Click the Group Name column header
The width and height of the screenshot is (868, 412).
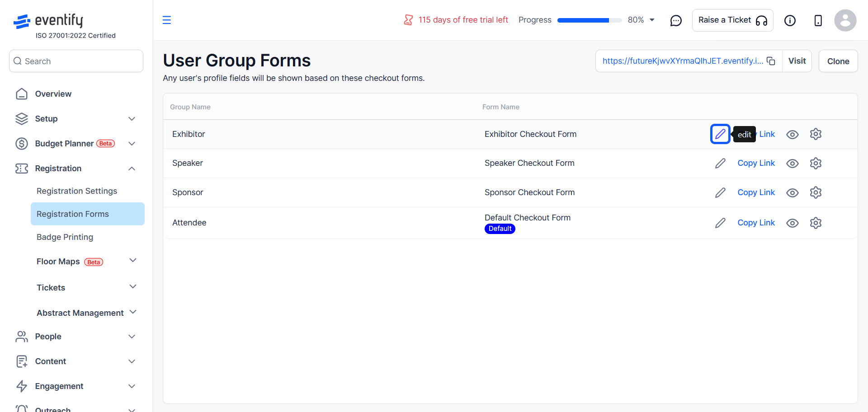(x=190, y=107)
